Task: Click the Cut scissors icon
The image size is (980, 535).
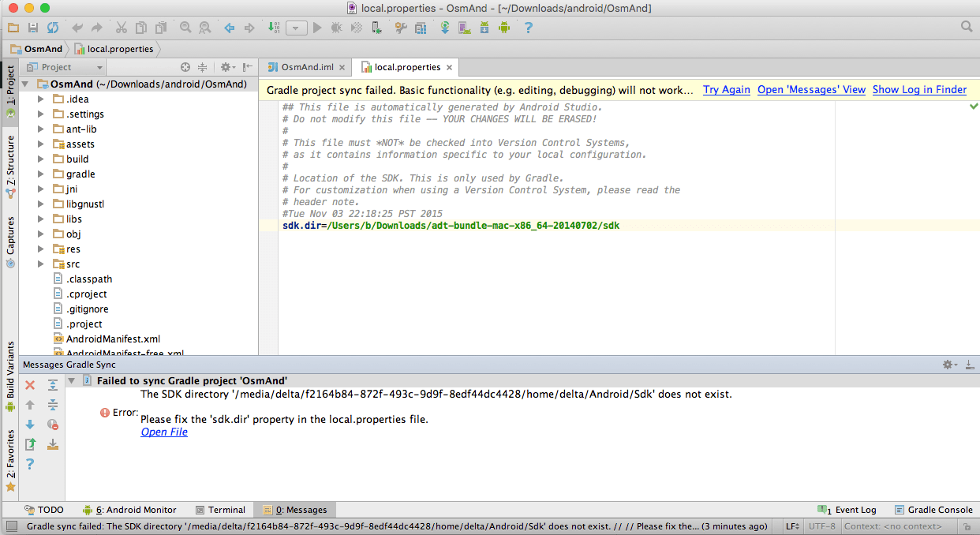Action: pyautogui.click(x=121, y=28)
